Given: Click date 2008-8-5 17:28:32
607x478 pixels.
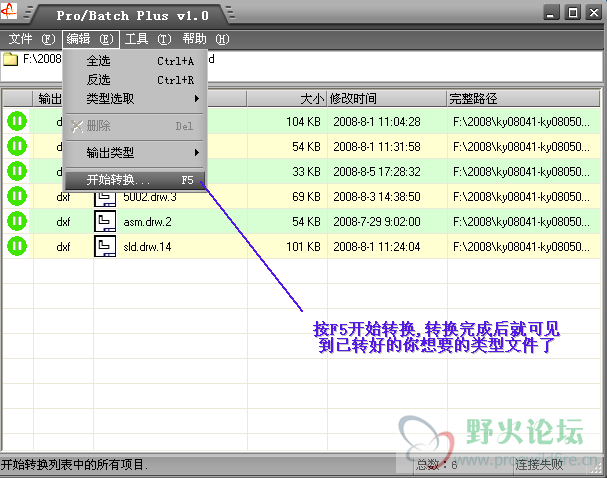Looking at the screenshot, I should click(377, 172).
